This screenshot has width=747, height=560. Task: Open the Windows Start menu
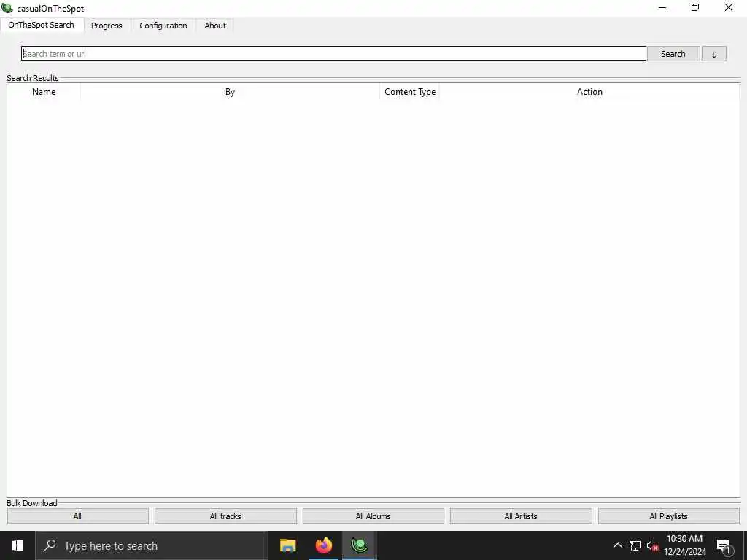pos(18,545)
